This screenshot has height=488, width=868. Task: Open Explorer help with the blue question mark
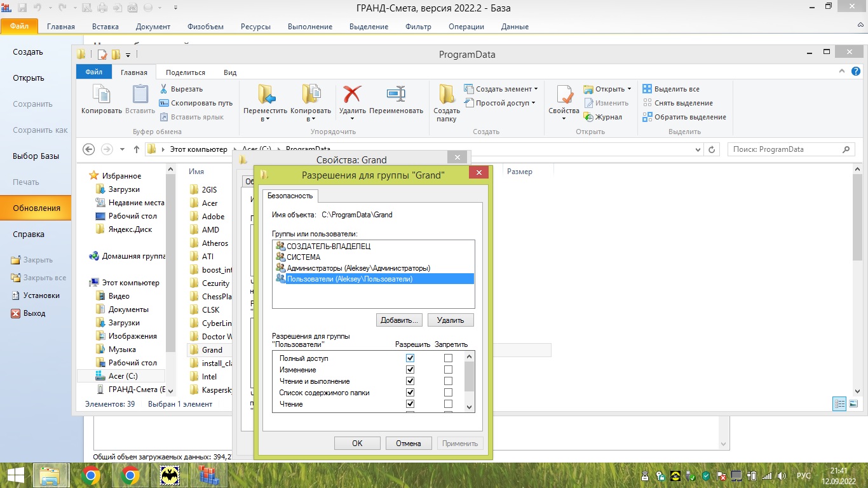coord(857,72)
